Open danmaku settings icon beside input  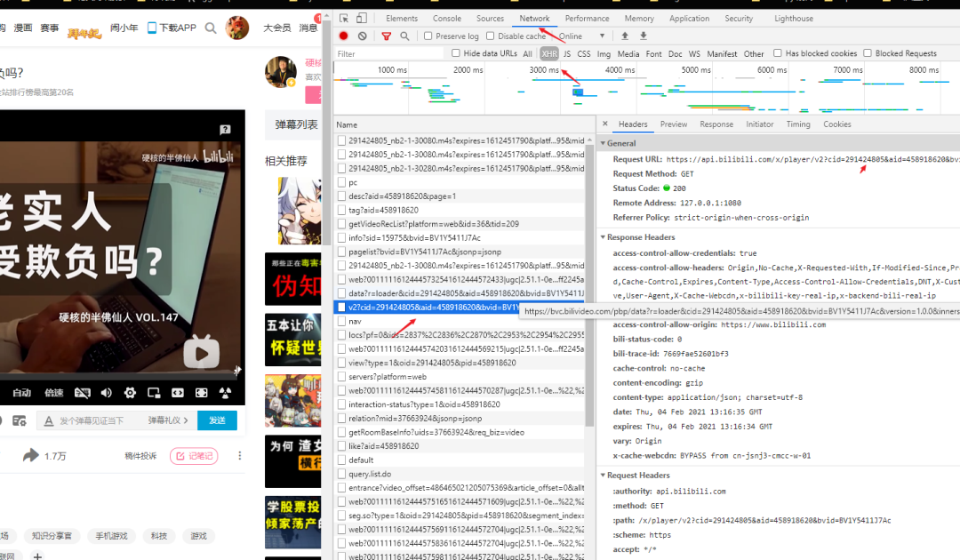(19, 420)
